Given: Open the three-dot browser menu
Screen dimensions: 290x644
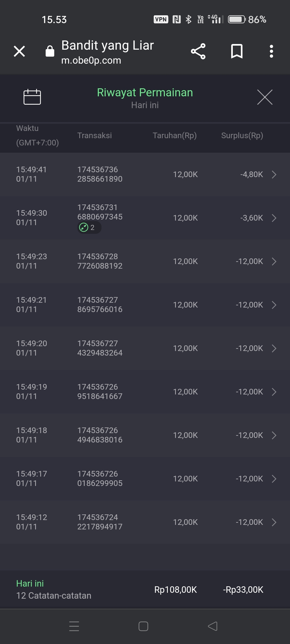Looking at the screenshot, I should pos(271,51).
